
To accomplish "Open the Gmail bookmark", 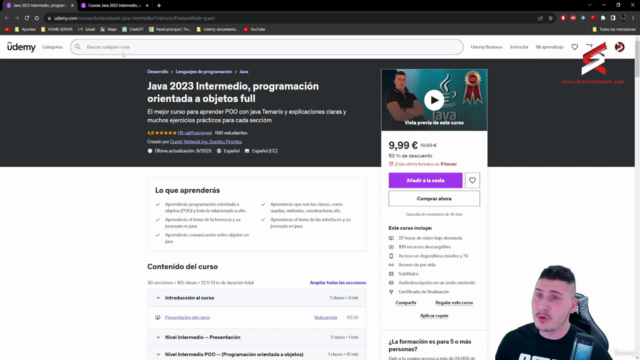I will pyautogui.click(x=87, y=29).
